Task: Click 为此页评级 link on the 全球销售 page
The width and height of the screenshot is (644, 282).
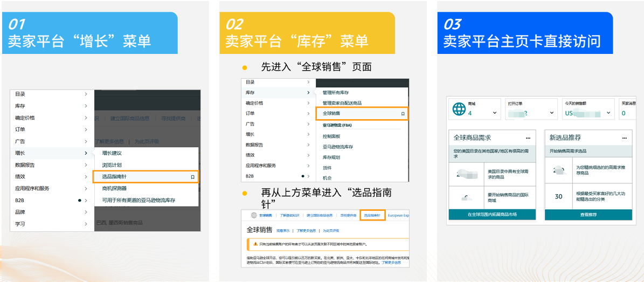Action: click(x=331, y=231)
